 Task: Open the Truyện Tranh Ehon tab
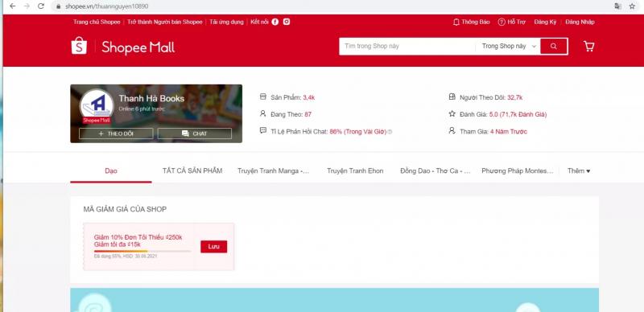coord(355,170)
